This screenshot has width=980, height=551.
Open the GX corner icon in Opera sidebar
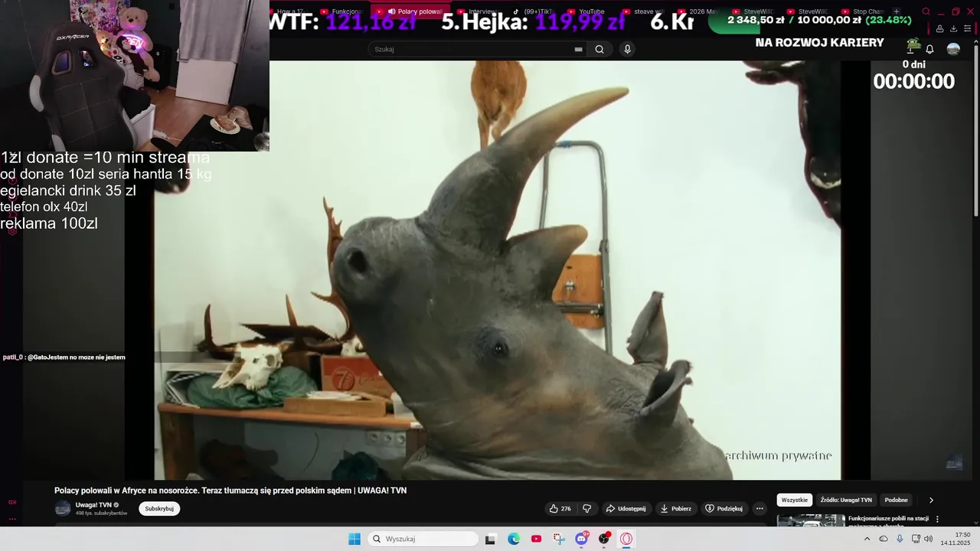point(12,502)
